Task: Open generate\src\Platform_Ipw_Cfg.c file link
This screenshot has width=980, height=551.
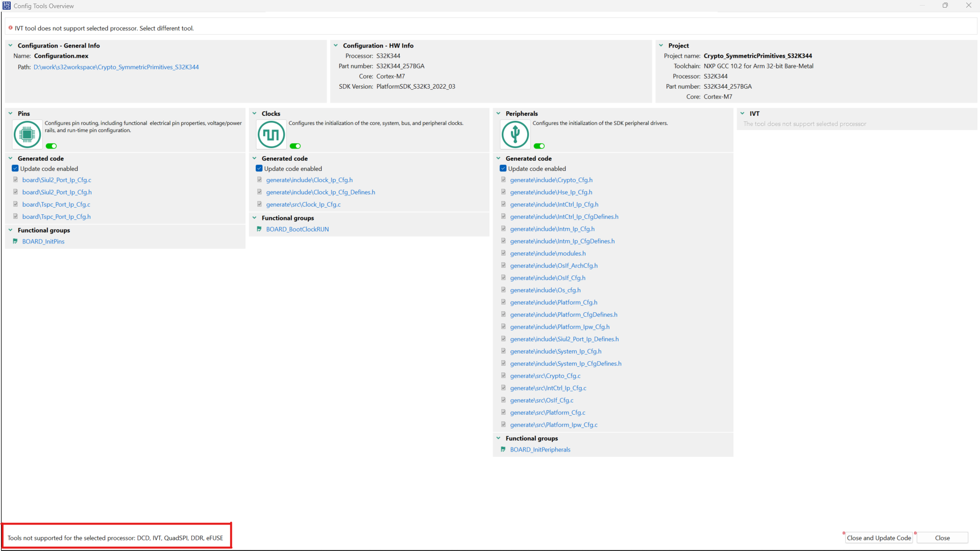Action: click(x=554, y=425)
